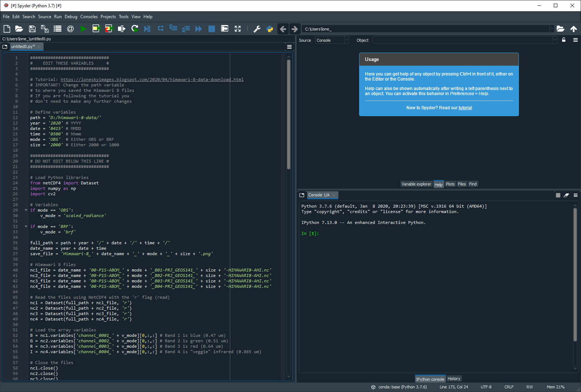Stop the debugger with the blue square icon
The height and width of the screenshot is (392, 581).
click(211, 29)
